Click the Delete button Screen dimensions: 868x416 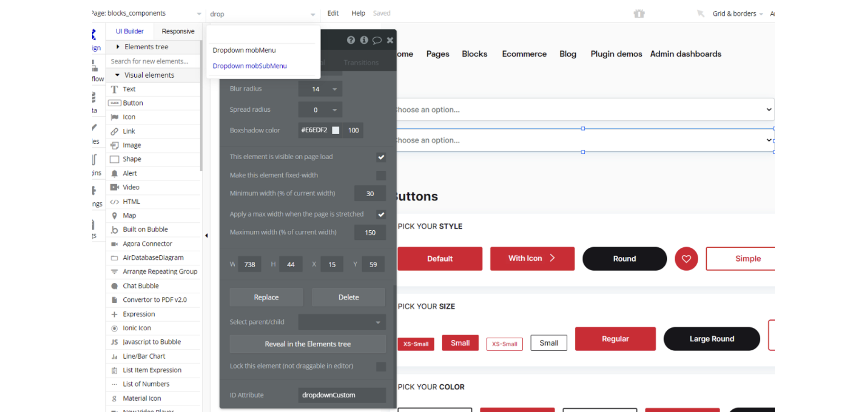349,298
